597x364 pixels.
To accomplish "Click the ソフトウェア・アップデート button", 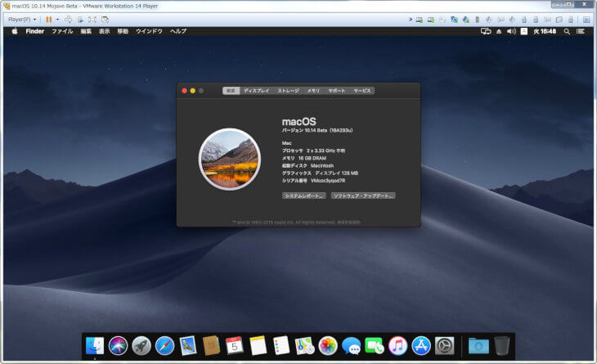I will coord(363,196).
